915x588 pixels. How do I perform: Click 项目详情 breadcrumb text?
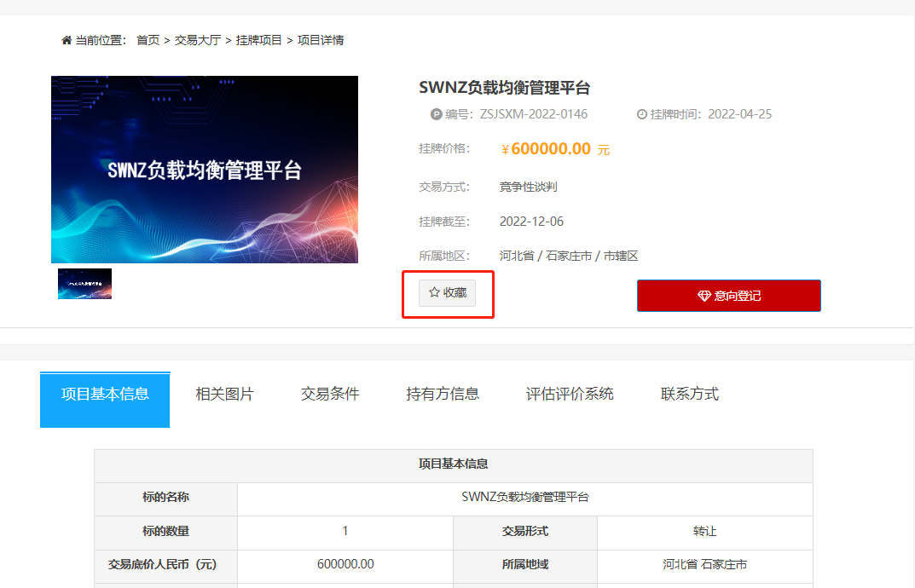(321, 40)
